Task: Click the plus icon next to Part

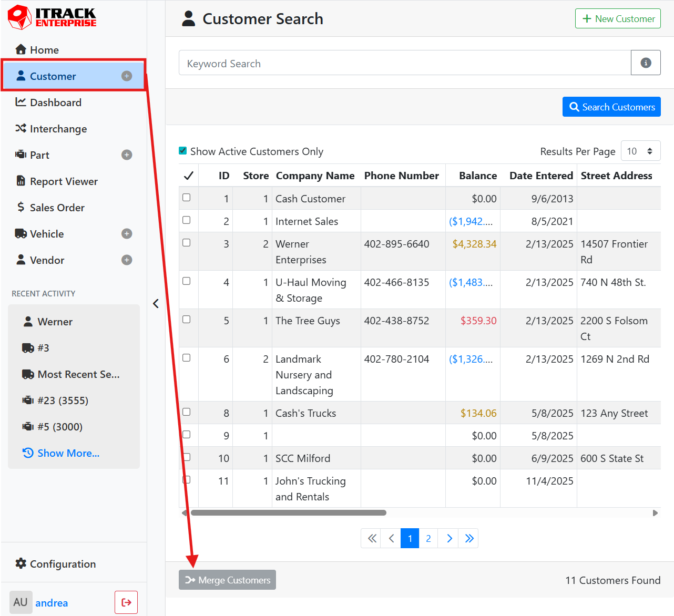Action: (x=127, y=155)
